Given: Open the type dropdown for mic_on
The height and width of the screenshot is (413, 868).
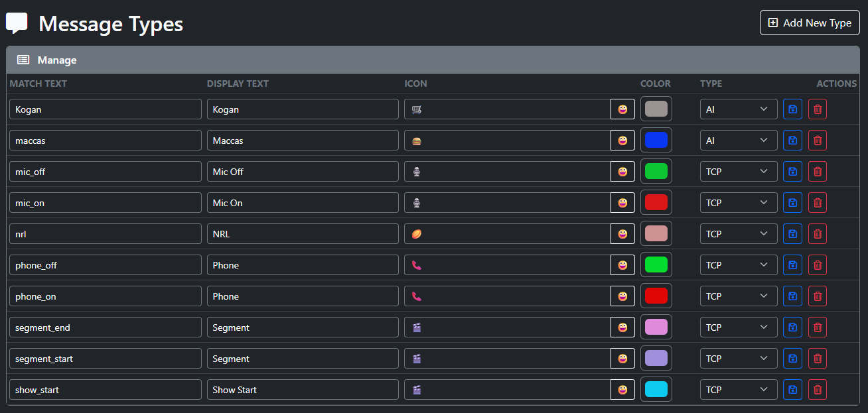Looking at the screenshot, I should (x=738, y=203).
